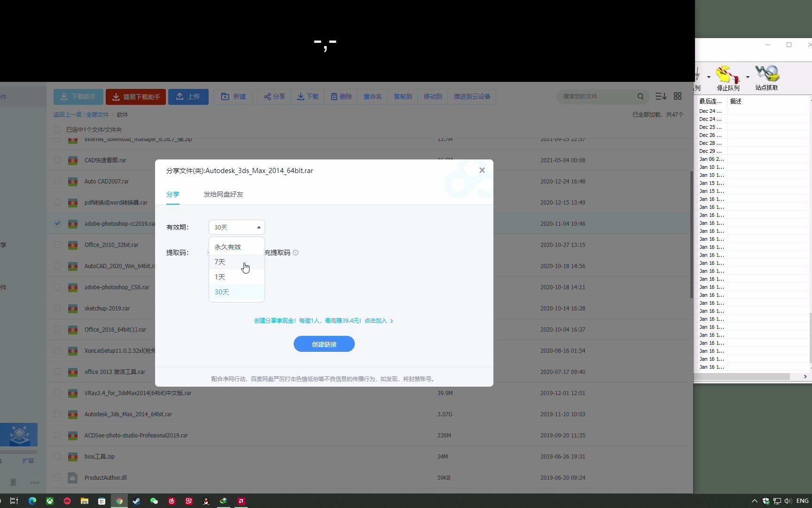Click the 重命名 toolbar button
812x508 pixels.
(x=373, y=97)
